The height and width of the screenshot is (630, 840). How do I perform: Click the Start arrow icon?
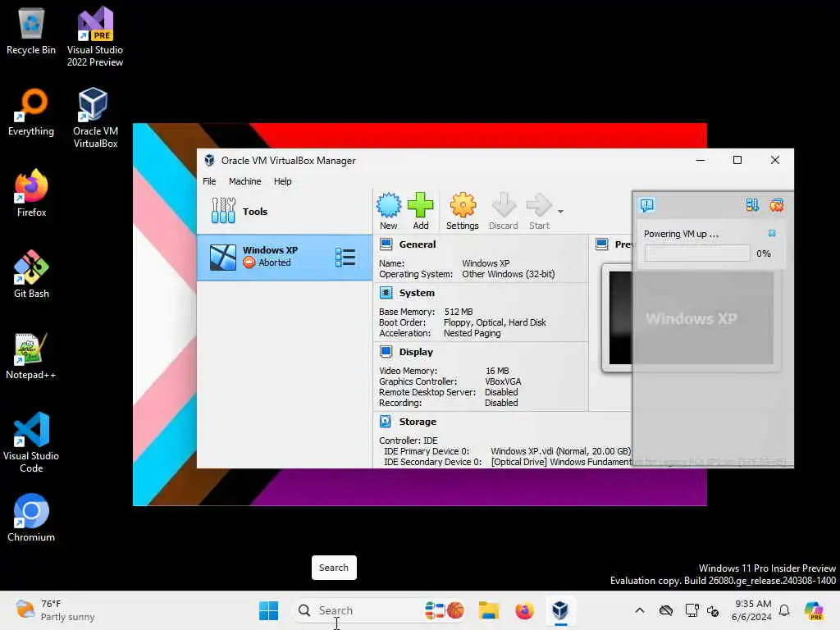pyautogui.click(x=538, y=206)
